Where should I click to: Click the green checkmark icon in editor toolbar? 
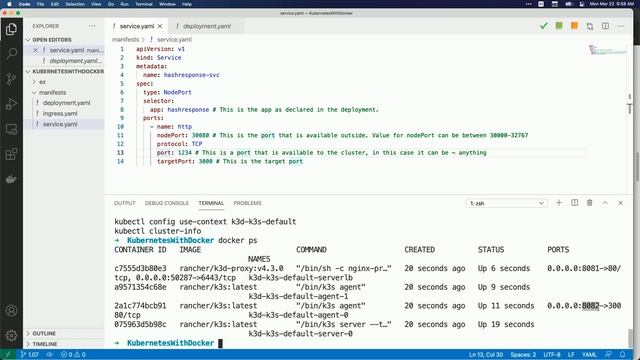[x=544, y=26]
